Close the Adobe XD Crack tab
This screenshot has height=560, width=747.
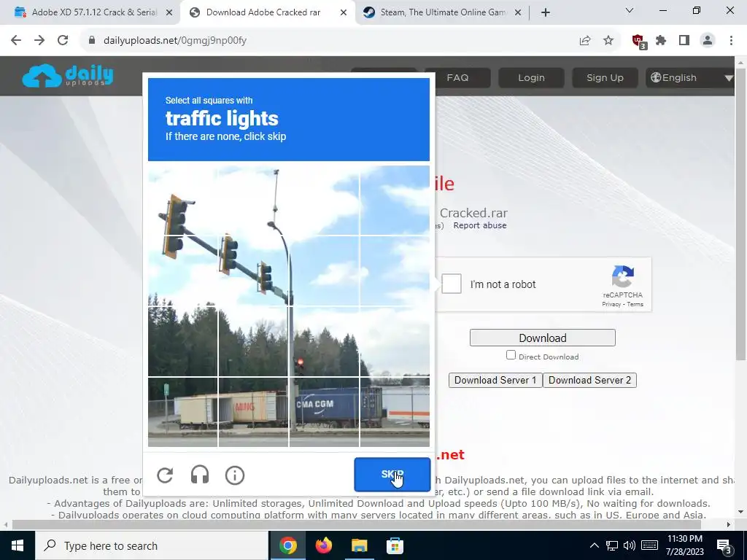coord(169,13)
